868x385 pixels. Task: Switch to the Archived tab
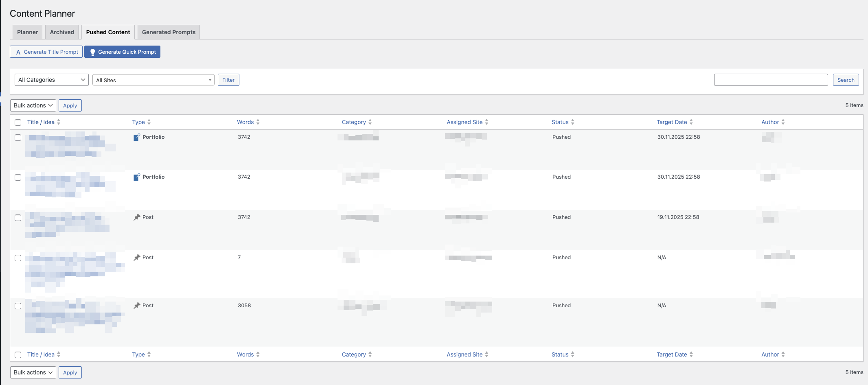[x=62, y=32]
